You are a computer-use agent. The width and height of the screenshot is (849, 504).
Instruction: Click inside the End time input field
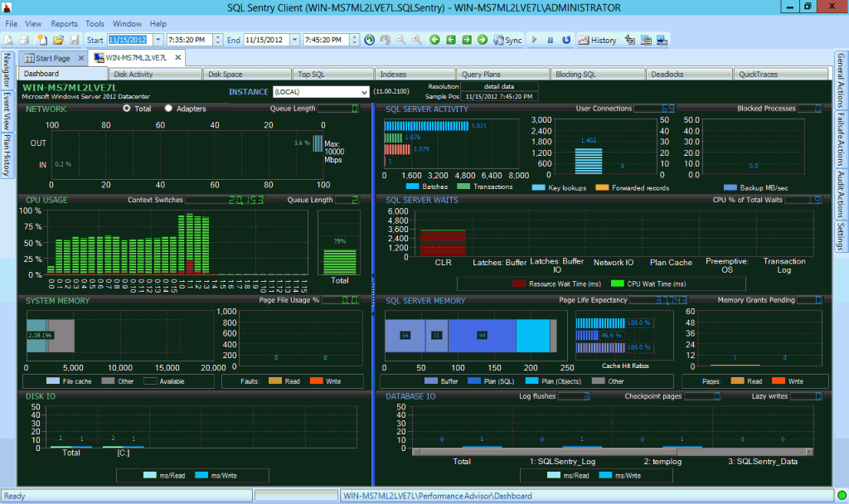coord(323,39)
